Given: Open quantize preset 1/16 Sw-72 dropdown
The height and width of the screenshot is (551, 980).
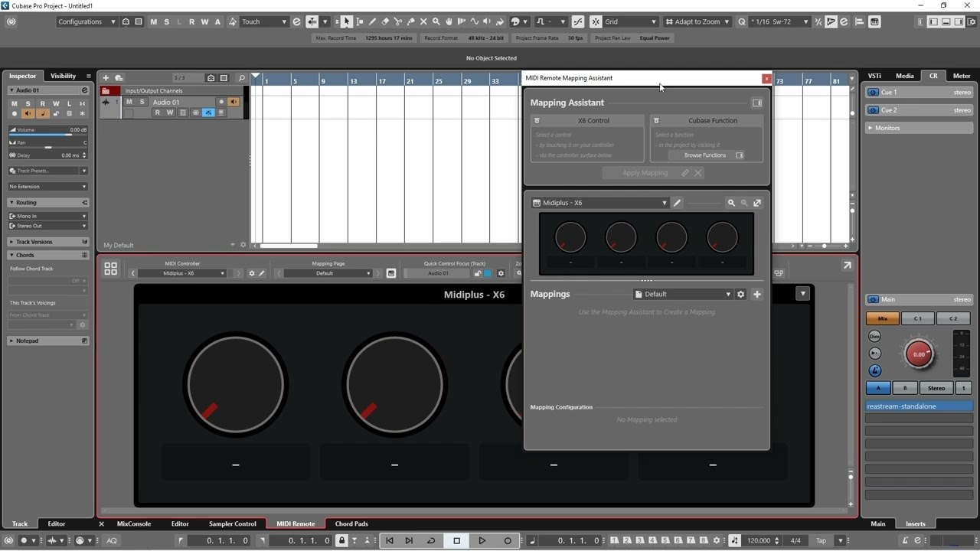Looking at the screenshot, I should pos(779,21).
